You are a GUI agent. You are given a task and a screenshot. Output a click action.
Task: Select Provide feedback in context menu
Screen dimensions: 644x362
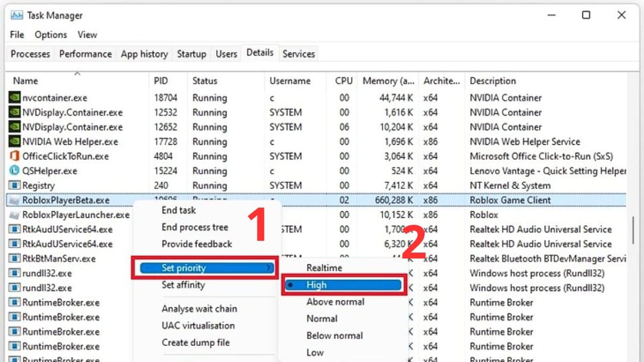[x=197, y=243]
